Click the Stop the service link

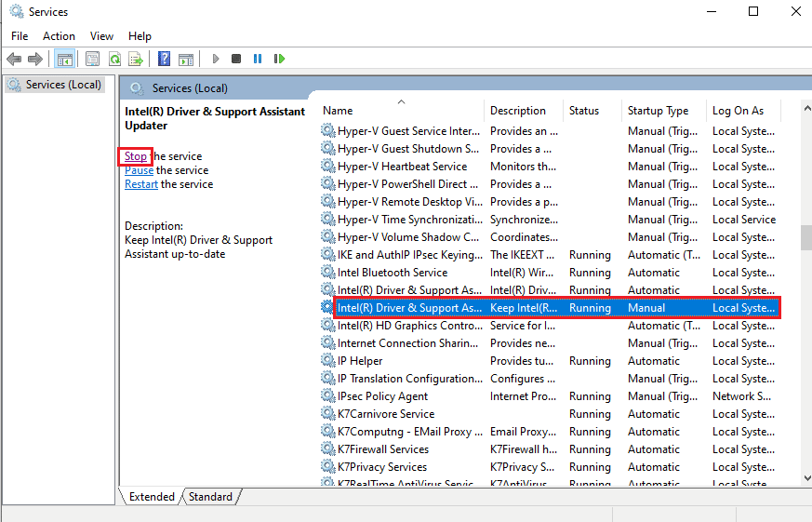[136, 156]
